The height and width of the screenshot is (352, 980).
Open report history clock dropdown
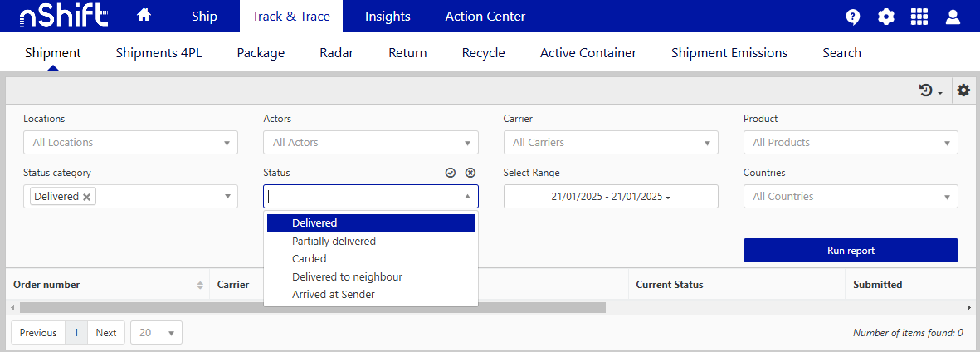click(930, 90)
